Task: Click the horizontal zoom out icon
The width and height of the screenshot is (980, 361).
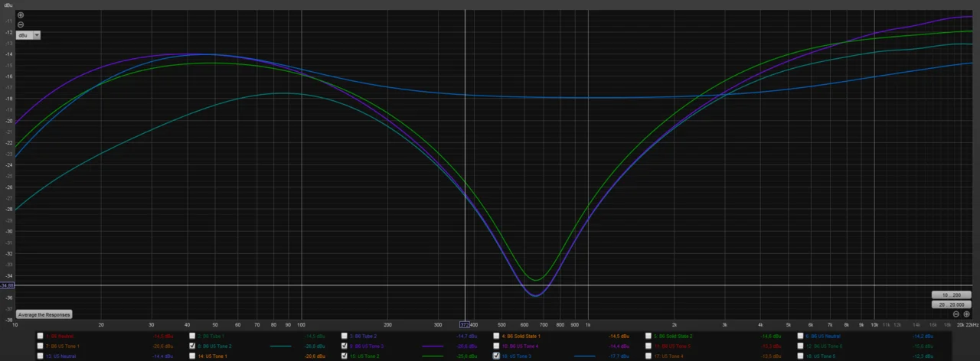Action: pyautogui.click(x=956, y=314)
